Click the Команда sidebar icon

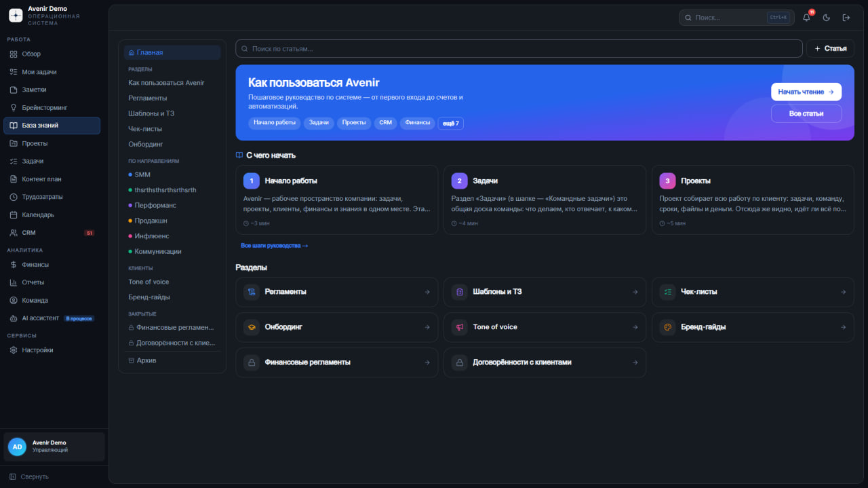(x=14, y=300)
